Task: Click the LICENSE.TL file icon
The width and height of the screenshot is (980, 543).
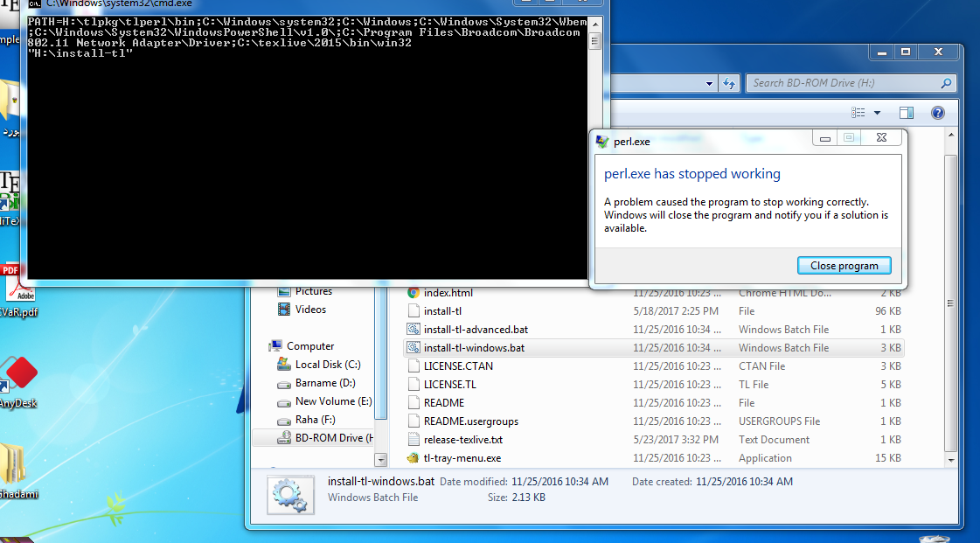Action: point(414,384)
